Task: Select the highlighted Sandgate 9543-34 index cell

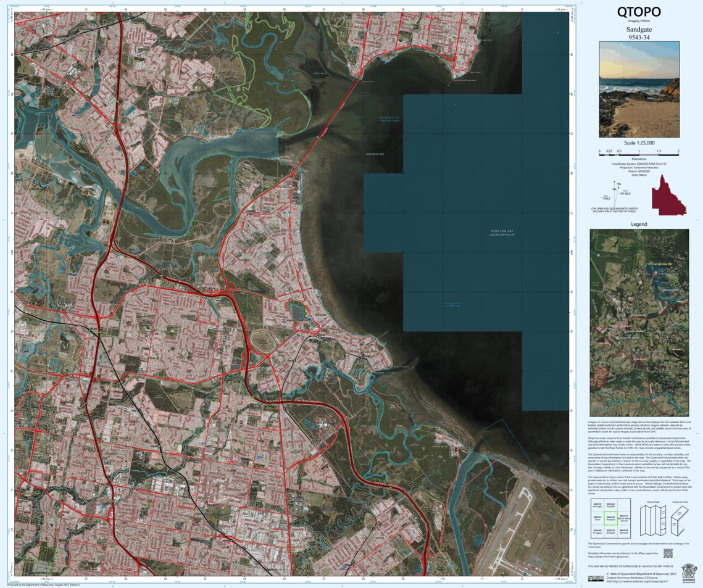Action: (611, 518)
